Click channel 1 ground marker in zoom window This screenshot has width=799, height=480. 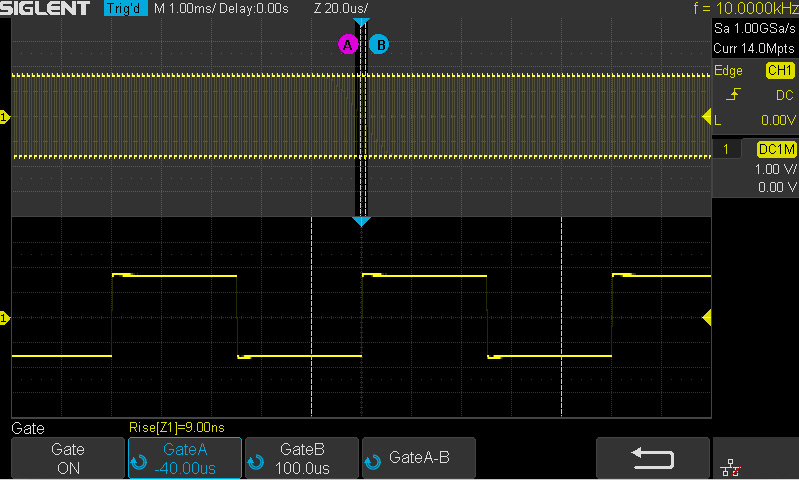tap(5, 318)
